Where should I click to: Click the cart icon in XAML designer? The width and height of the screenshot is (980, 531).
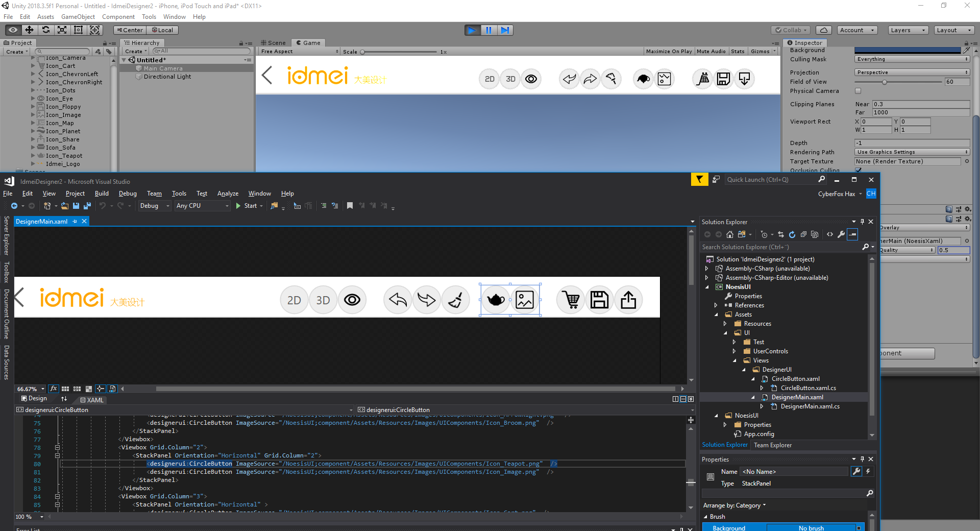[571, 300]
